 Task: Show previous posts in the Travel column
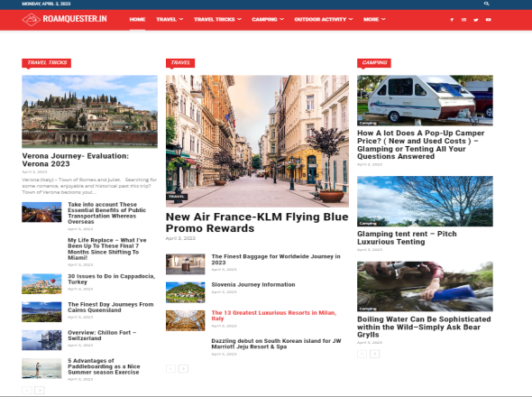click(170, 368)
